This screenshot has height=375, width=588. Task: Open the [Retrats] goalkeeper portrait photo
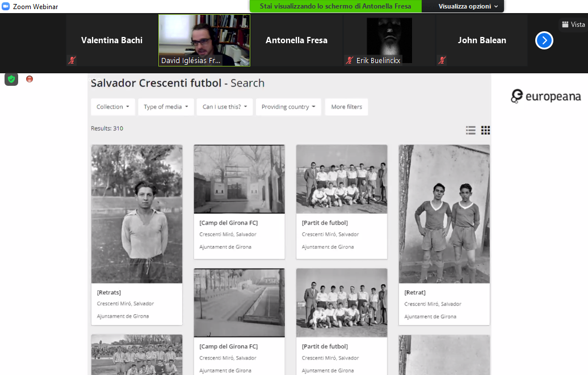pyautogui.click(x=137, y=214)
